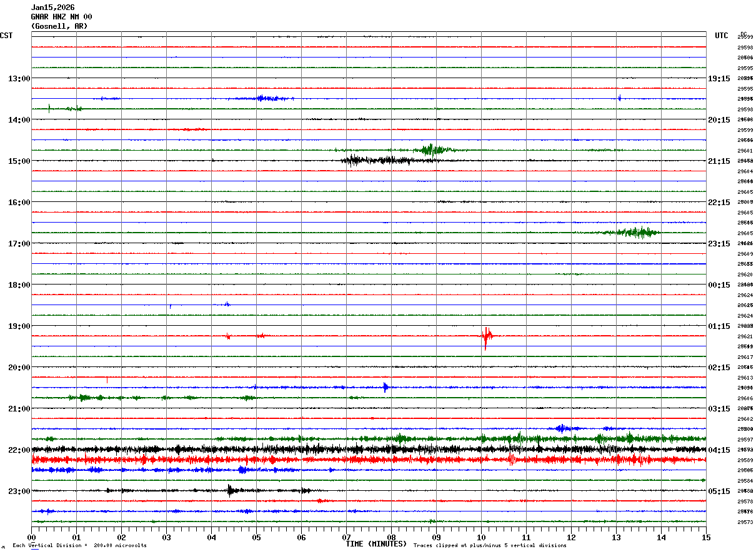Select DC offset value 29606

coord(745,398)
